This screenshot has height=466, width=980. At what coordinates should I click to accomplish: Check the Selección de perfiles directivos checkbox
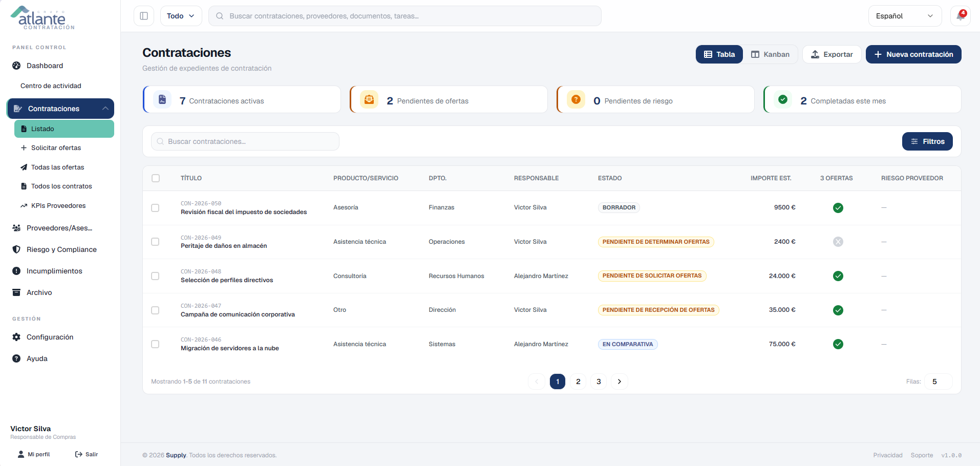coord(155,276)
